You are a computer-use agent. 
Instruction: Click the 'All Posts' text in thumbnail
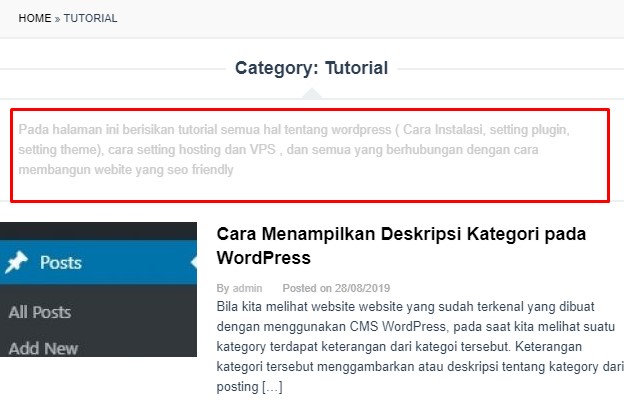coord(40,312)
